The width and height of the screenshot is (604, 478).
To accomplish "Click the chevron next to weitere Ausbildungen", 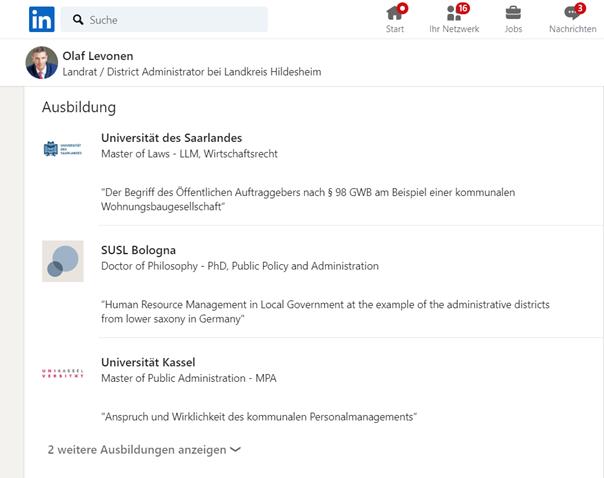I will point(236,450).
